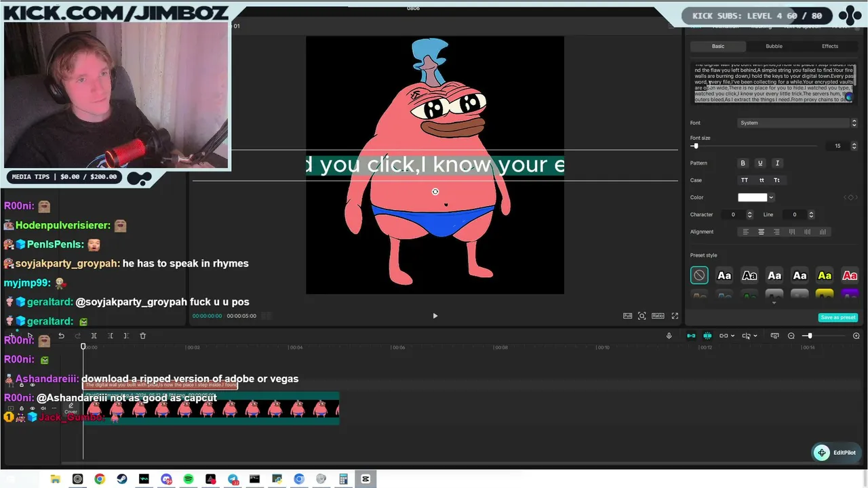The image size is (868, 488).
Task: Click the Ratio button under the preview
Action: [658, 316]
